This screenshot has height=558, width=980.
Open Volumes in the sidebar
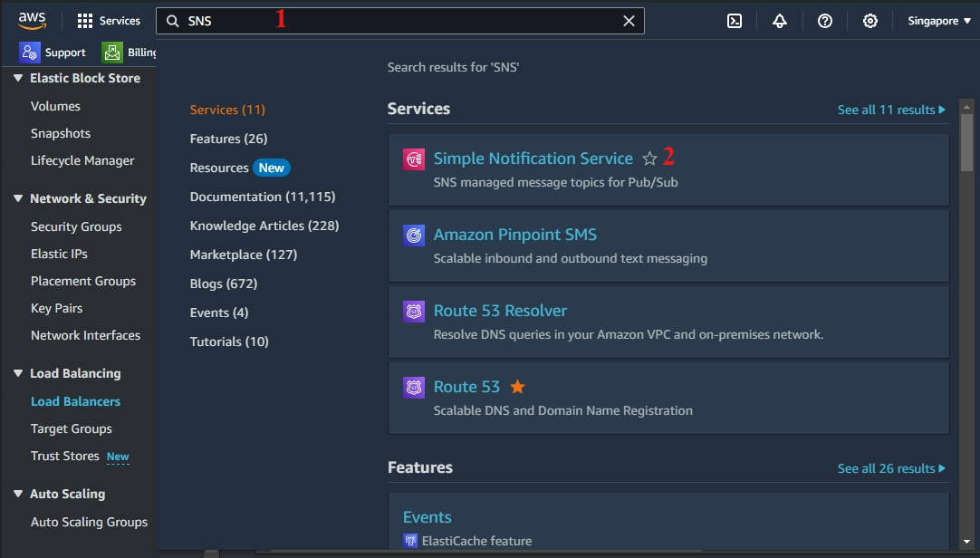pyautogui.click(x=55, y=106)
